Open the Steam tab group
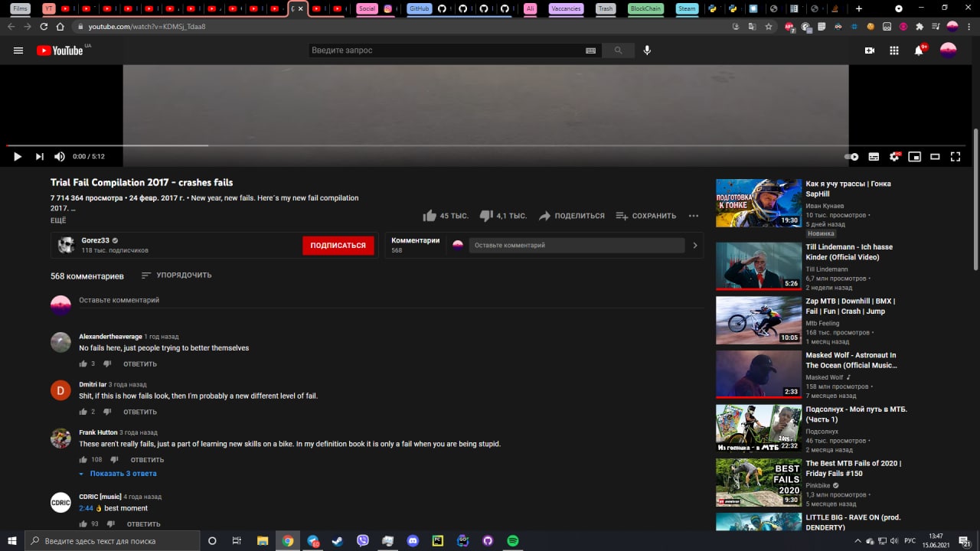The width and height of the screenshot is (980, 551). pyautogui.click(x=687, y=8)
